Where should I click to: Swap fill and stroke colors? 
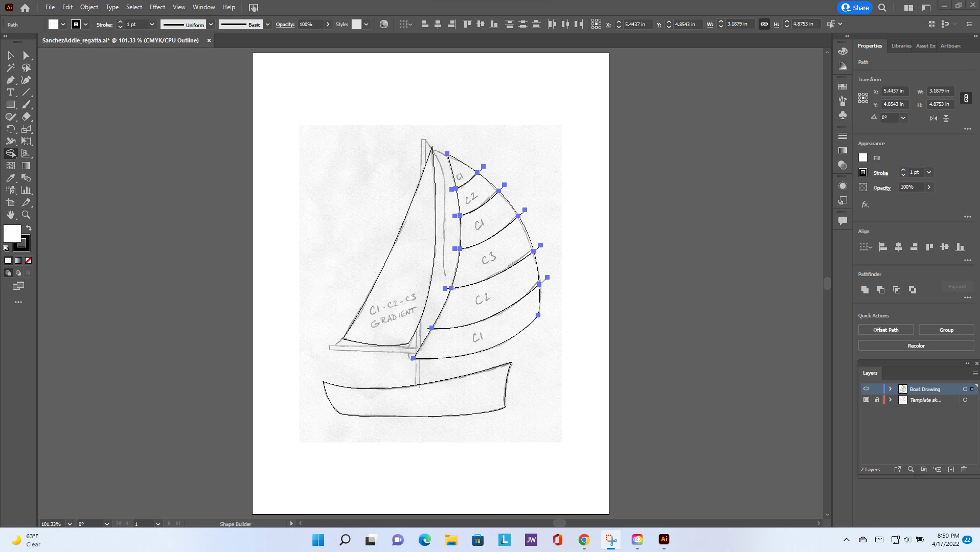29,228
